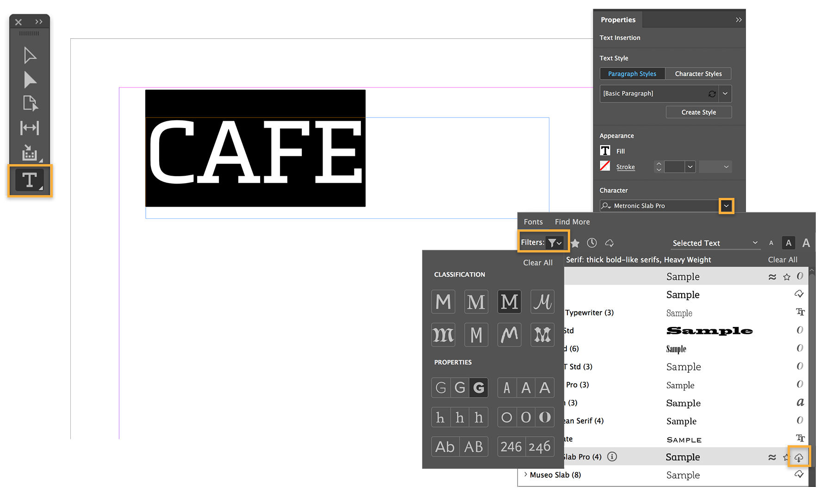
Task: Click Clear All in the filters panel
Action: click(537, 262)
